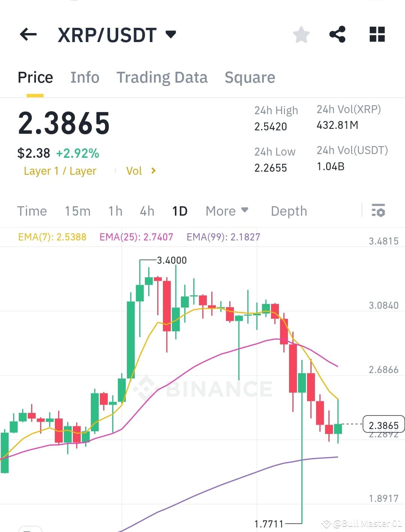
Task: Open the Info tab
Action: point(84,77)
